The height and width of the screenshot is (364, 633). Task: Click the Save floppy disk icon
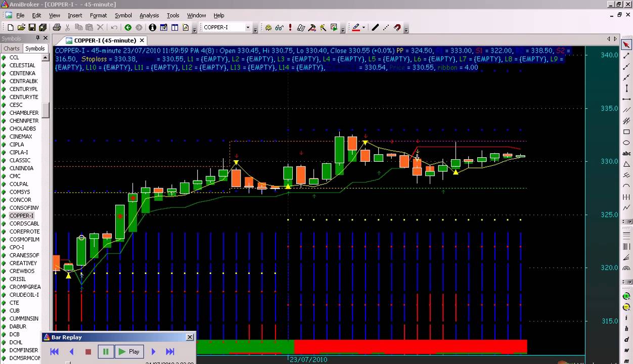pyautogui.click(x=32, y=27)
